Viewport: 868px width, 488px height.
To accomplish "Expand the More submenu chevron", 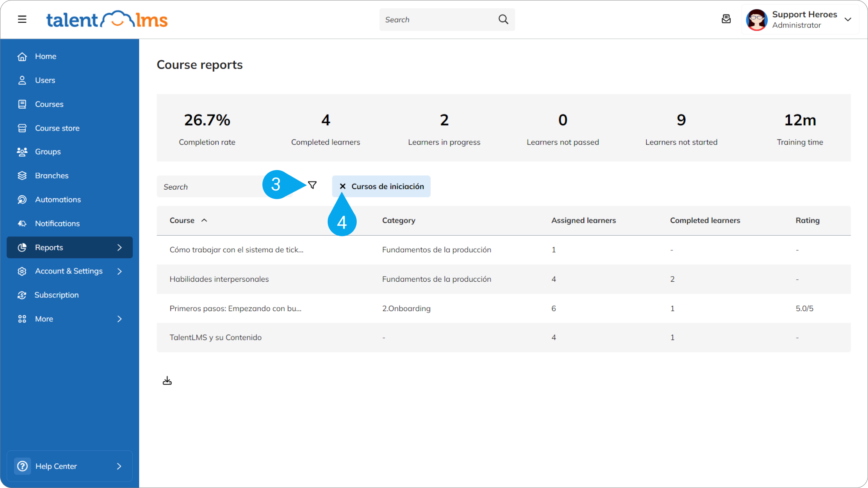I will [x=120, y=319].
